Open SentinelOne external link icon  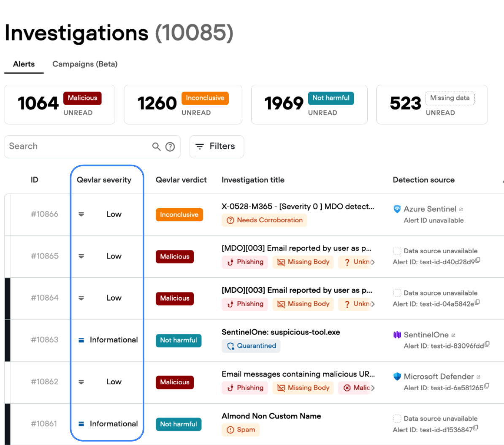click(x=453, y=335)
